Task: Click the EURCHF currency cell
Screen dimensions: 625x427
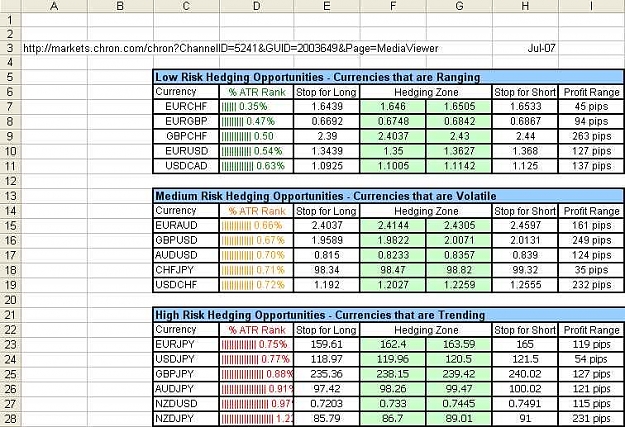Action: pos(186,106)
